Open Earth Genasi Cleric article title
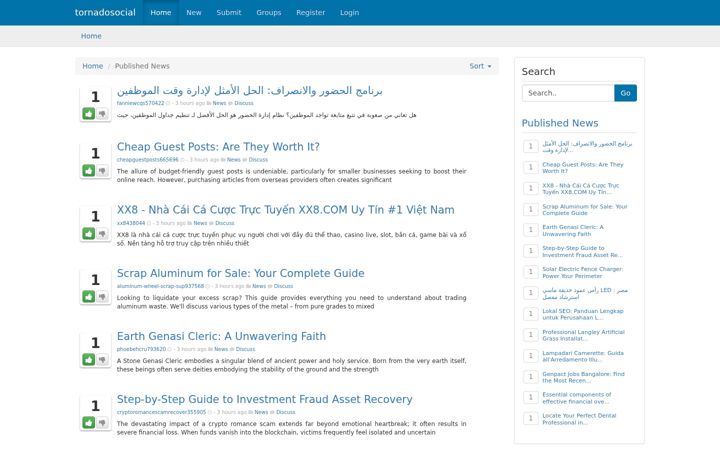This screenshot has height=450, width=720. [221, 336]
